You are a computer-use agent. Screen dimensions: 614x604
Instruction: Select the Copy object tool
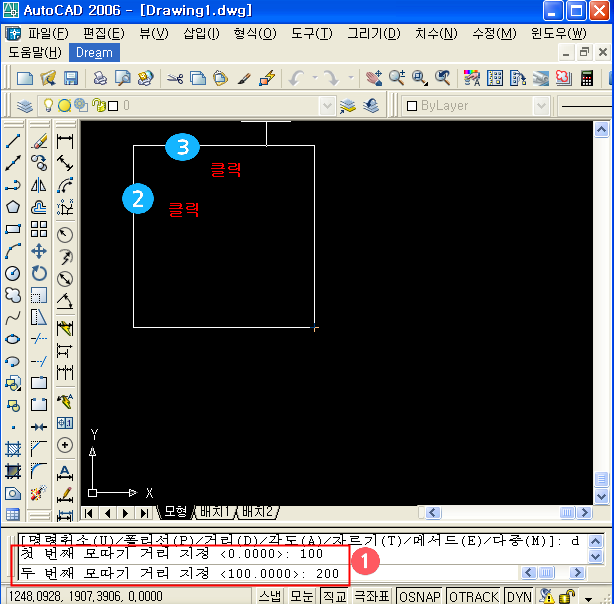(39, 163)
